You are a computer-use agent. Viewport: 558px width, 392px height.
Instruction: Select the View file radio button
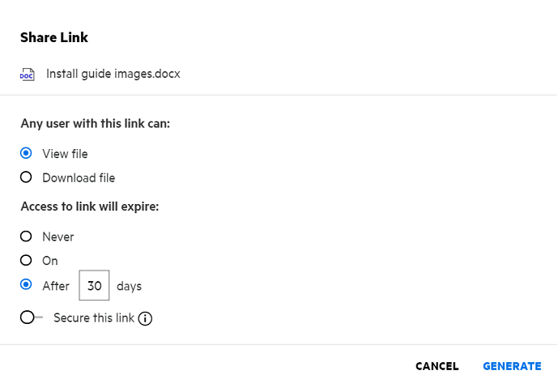pyautogui.click(x=26, y=153)
